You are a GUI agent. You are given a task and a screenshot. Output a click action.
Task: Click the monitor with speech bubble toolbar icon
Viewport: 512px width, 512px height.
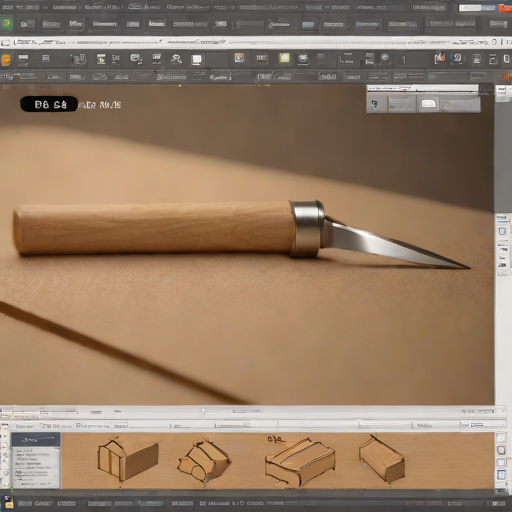click(x=136, y=59)
